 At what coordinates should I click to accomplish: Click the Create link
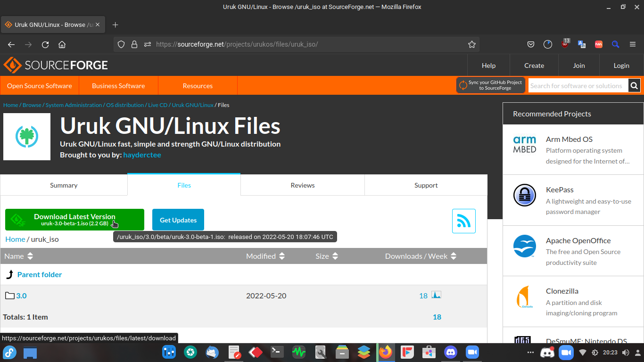(534, 66)
